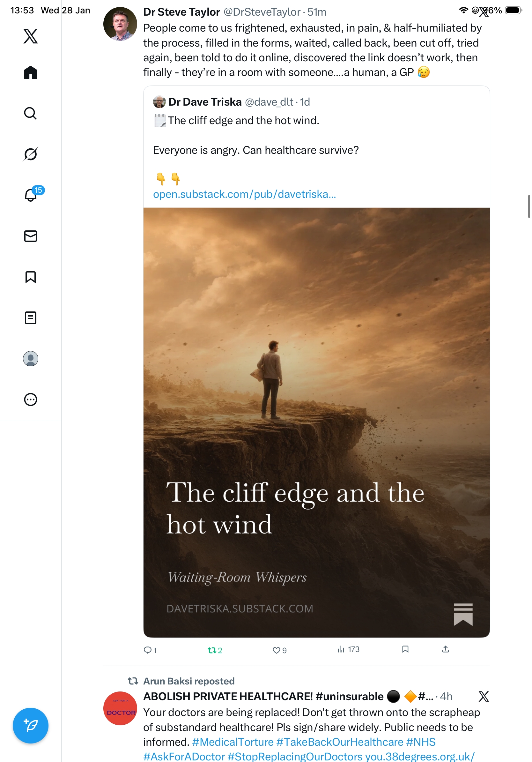Bookmark Dr Steve Taylor's post

[x=405, y=649]
